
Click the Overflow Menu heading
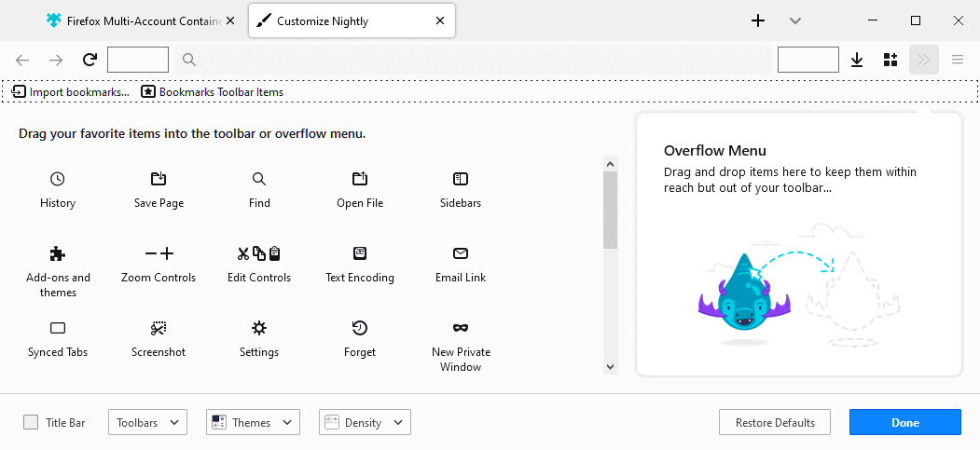[x=715, y=150]
